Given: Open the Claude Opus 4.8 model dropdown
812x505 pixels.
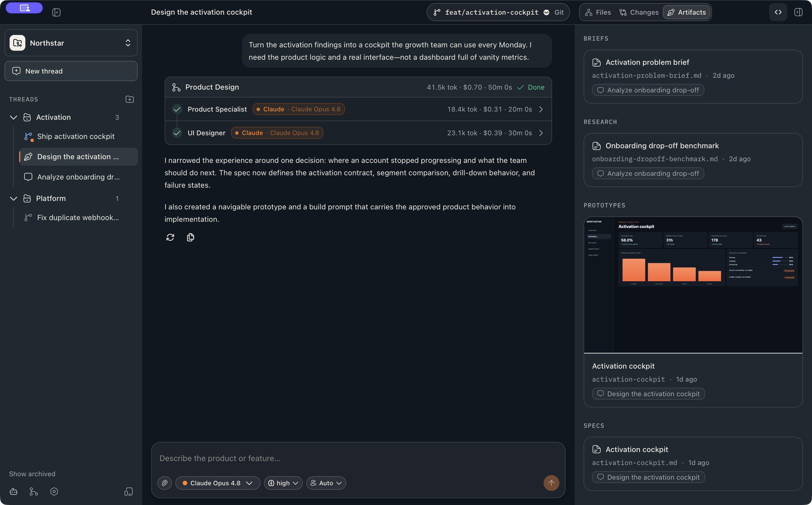Looking at the screenshot, I should pyautogui.click(x=218, y=483).
